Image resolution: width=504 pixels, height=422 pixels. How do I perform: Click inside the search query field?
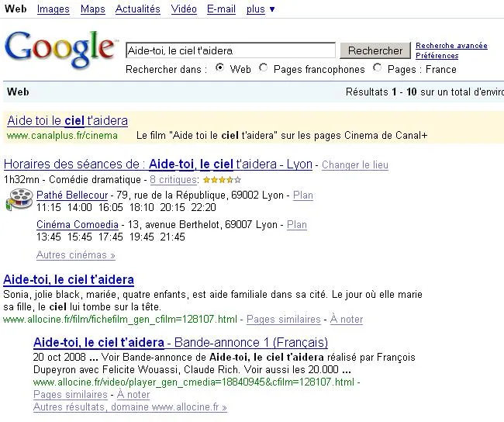tap(230, 50)
